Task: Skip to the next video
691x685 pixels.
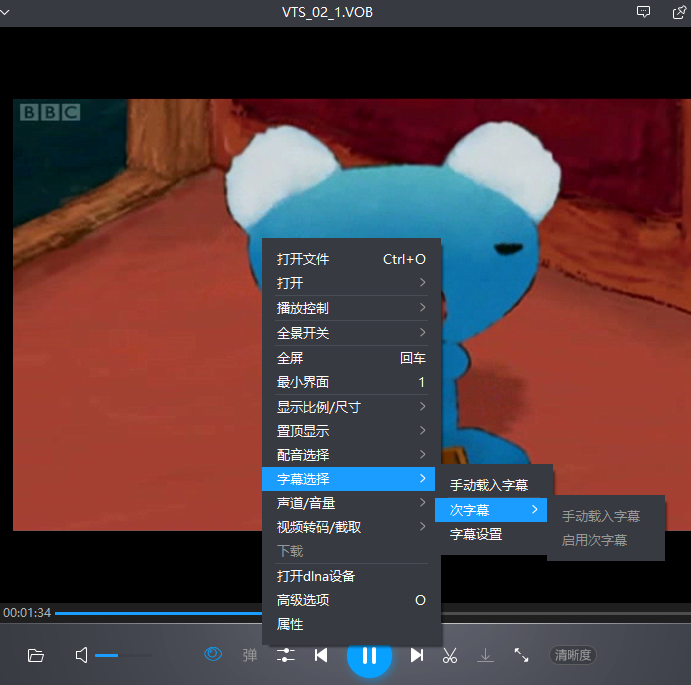Action: [417, 655]
